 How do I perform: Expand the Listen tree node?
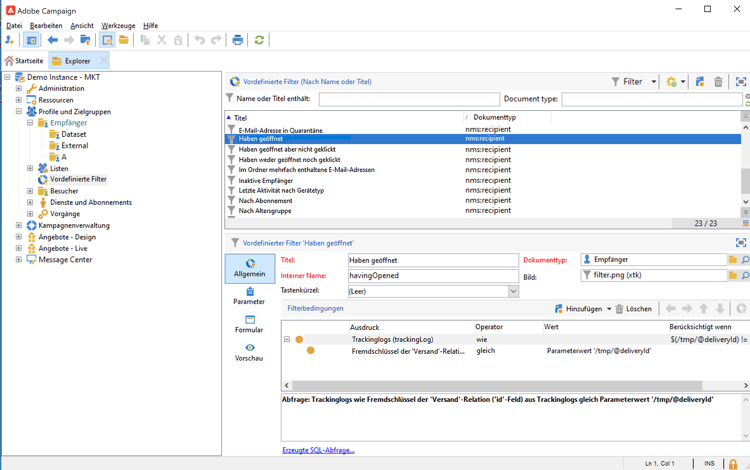[30, 168]
